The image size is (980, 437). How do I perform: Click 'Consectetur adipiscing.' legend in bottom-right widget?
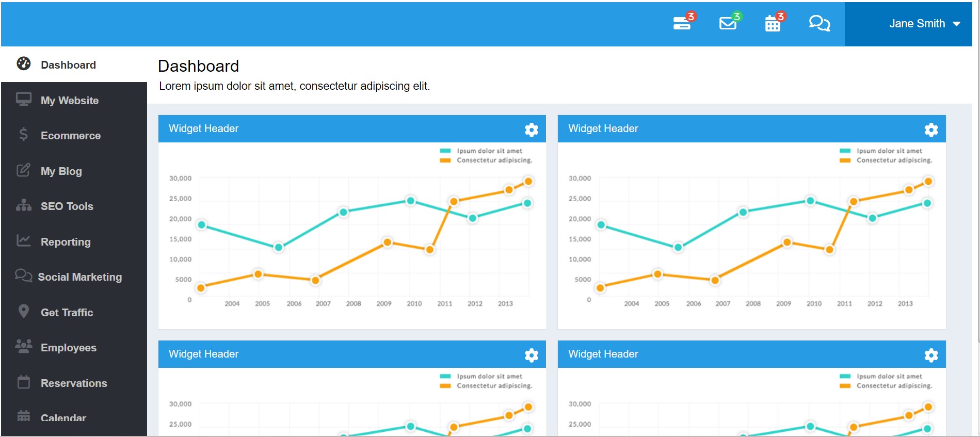click(x=894, y=385)
